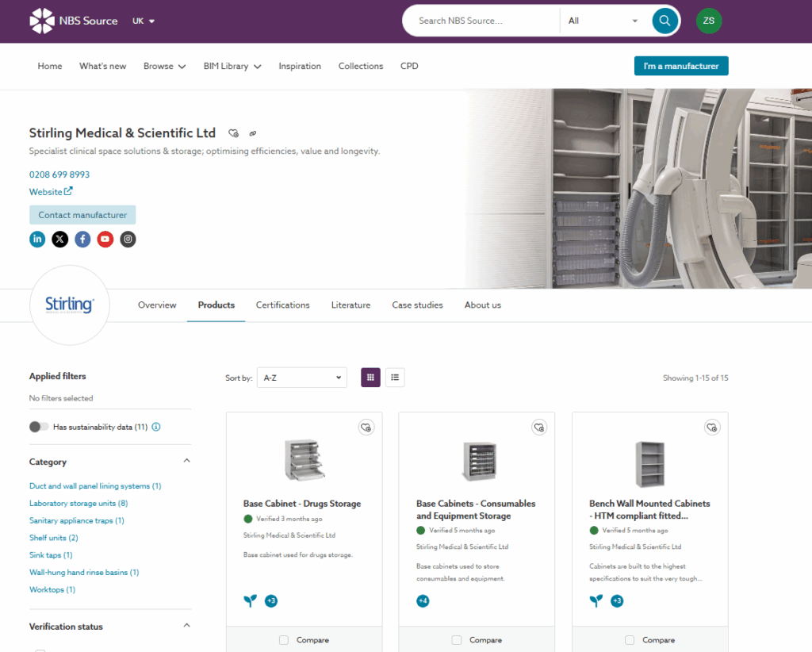Focus the Search NBS Source input
This screenshot has width=812, height=652.
[x=481, y=21]
